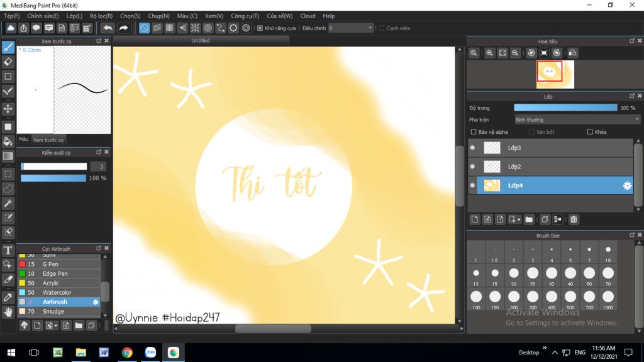Switch to the Màu tab
Image resolution: width=644 pixels, height=362 pixels.
tap(24, 140)
